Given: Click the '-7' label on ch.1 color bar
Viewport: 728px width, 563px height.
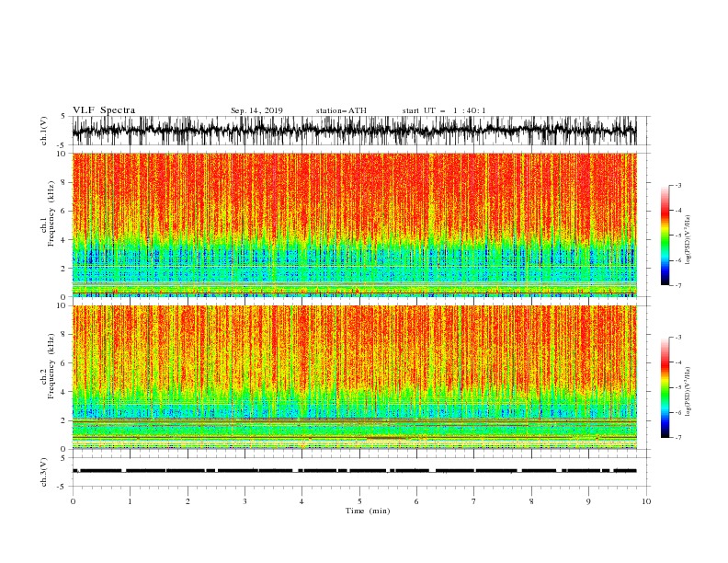Looking at the screenshot, I should point(678,285).
